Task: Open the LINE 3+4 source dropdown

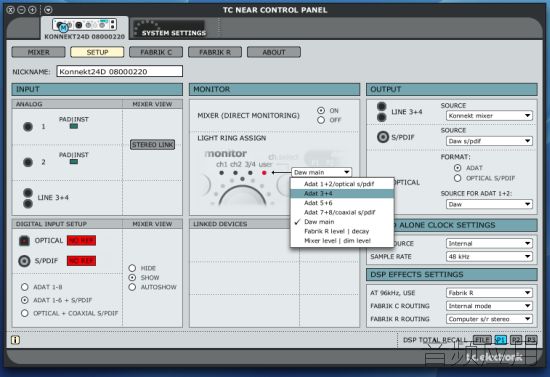Action: [x=489, y=116]
